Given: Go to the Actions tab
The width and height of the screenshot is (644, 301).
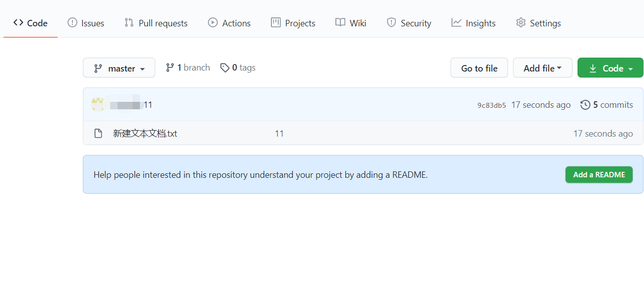Looking at the screenshot, I should click(x=229, y=23).
